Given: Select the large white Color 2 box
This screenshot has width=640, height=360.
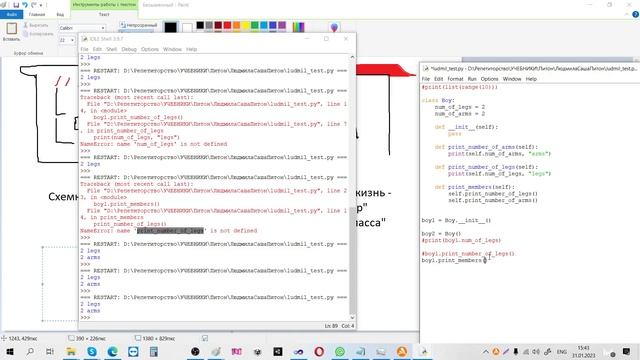Looking at the screenshot, I should click(187, 27).
